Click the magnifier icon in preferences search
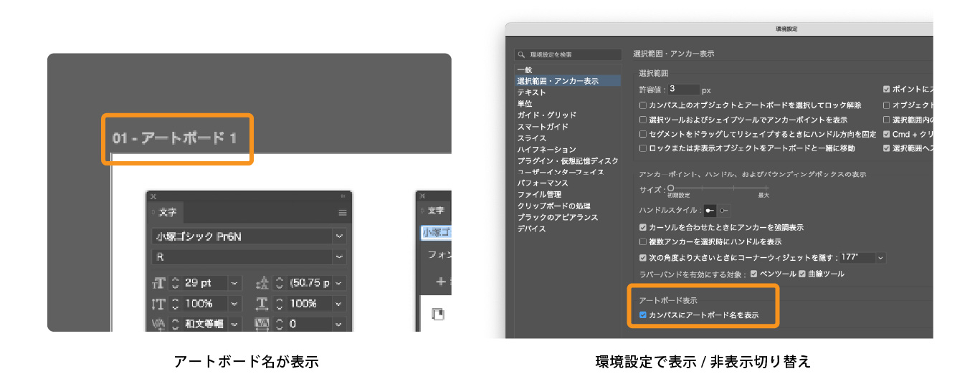This screenshot has width=980, height=384. tap(522, 54)
